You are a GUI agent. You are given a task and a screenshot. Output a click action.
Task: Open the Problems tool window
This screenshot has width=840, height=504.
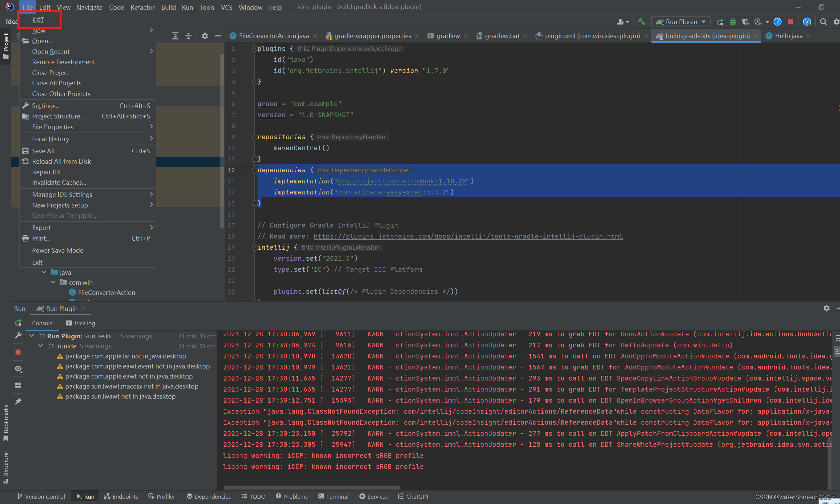292,497
